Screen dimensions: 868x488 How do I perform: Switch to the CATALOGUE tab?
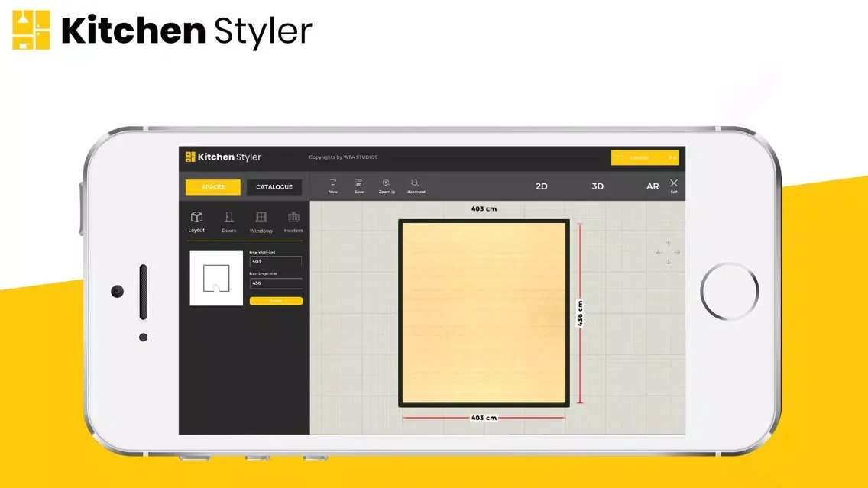click(x=274, y=187)
